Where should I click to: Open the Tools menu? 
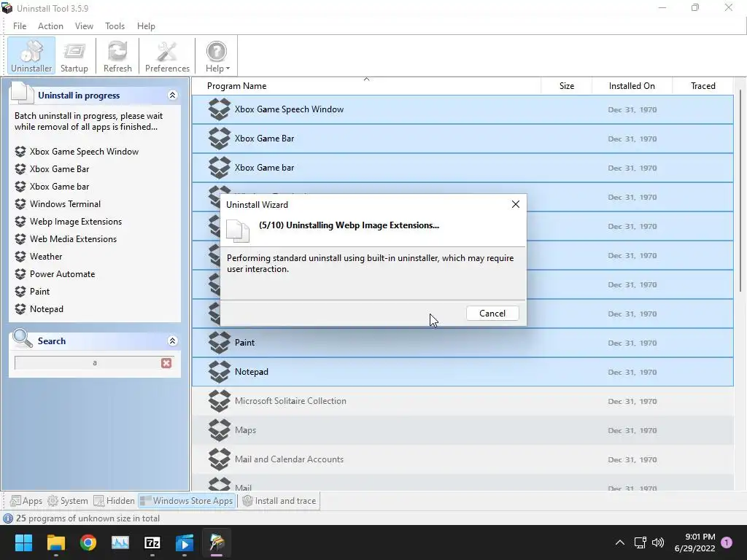pos(115,26)
